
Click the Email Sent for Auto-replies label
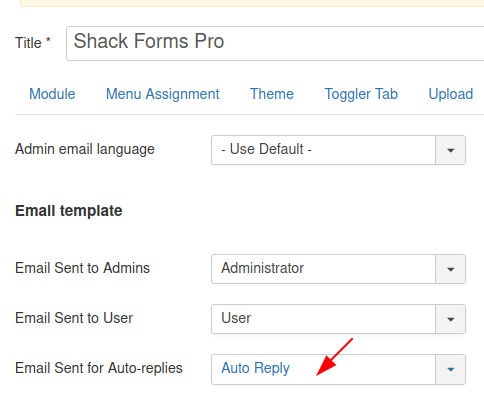click(99, 368)
